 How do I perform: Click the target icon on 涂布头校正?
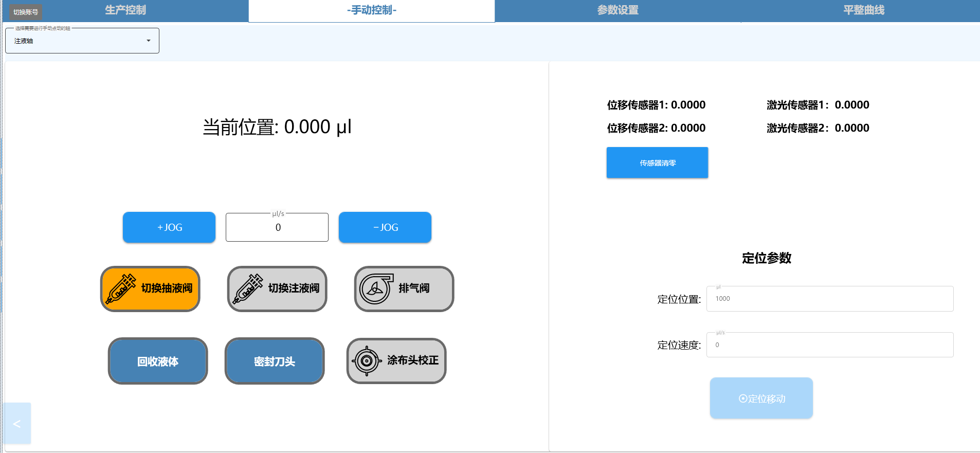[366, 361]
